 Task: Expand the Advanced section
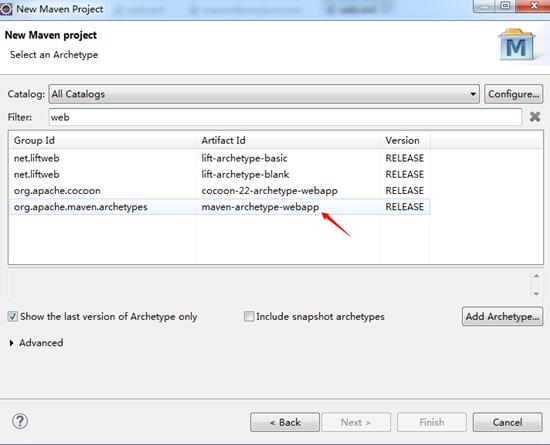coord(12,343)
